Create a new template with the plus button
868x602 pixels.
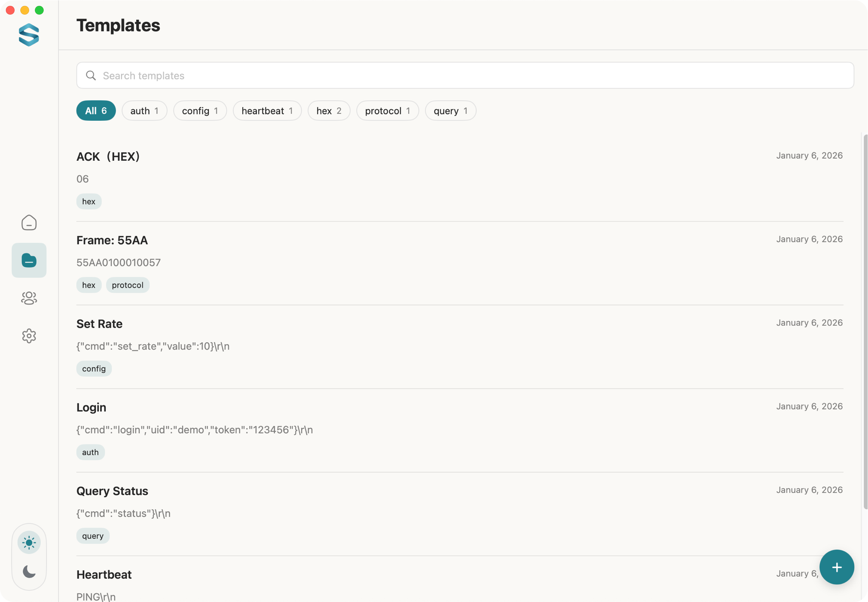[837, 567]
